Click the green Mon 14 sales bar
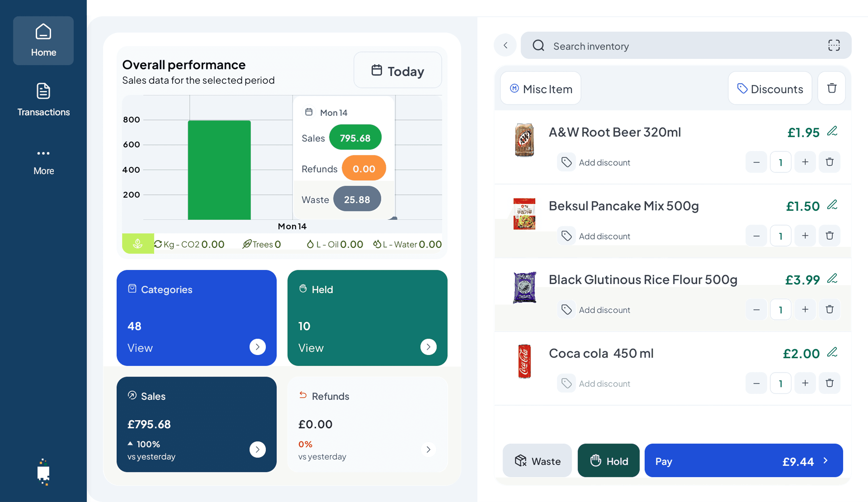Screen dimensions: 868x502 click(219, 170)
